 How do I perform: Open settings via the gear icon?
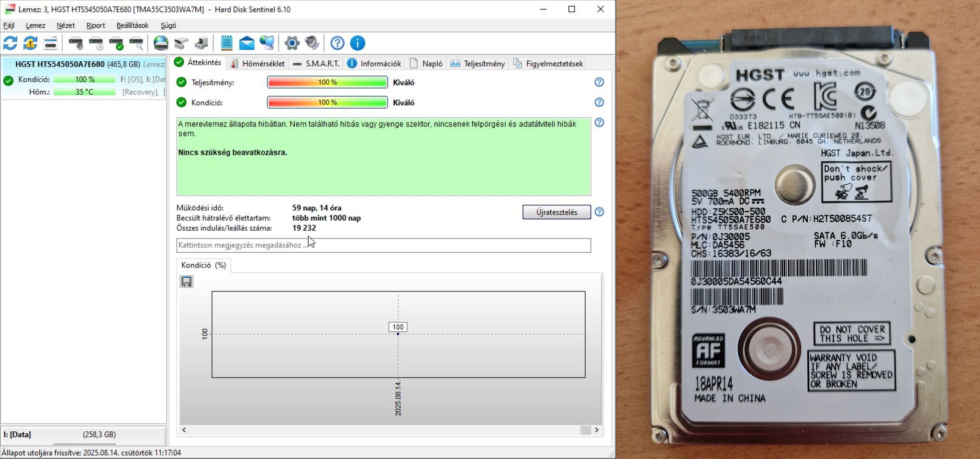point(292,43)
